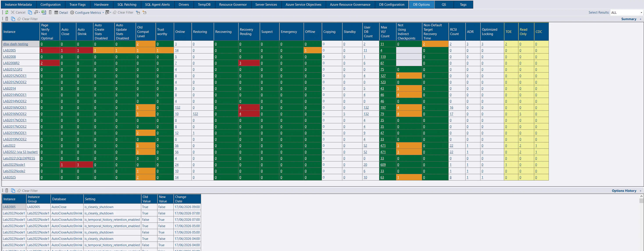Open the dba-dash-testing instance link
The height and width of the screenshot is (251, 644).
tap(16, 44)
